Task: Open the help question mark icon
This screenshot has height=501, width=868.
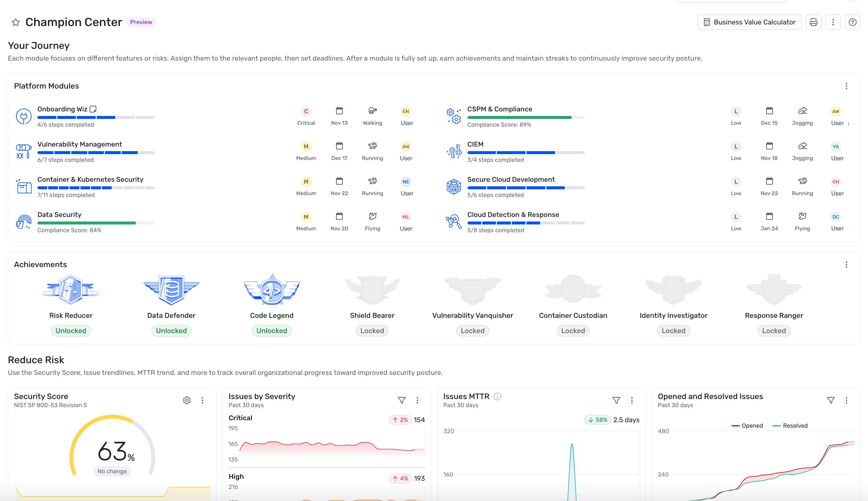Action: [x=852, y=22]
